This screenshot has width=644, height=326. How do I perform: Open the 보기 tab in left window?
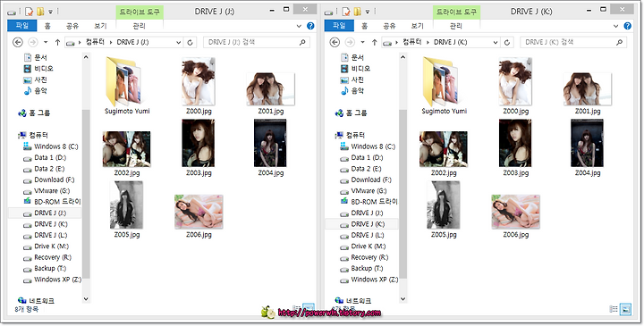(100, 26)
